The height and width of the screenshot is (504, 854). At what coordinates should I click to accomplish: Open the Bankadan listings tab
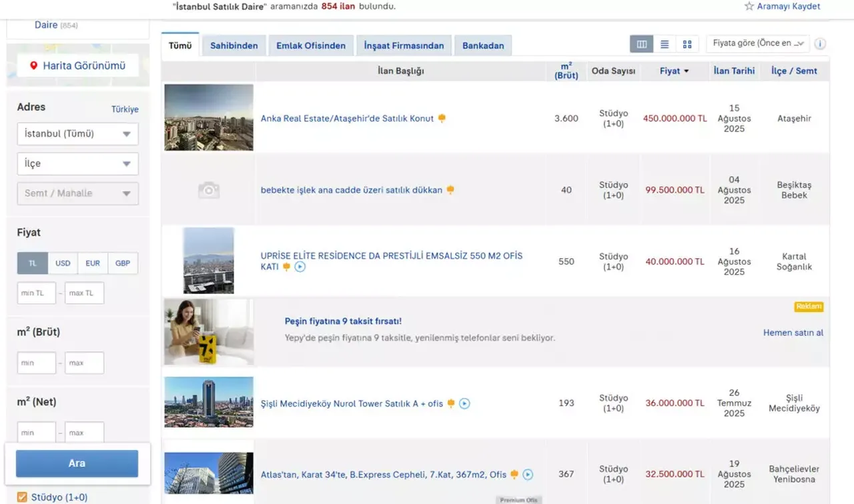point(482,45)
